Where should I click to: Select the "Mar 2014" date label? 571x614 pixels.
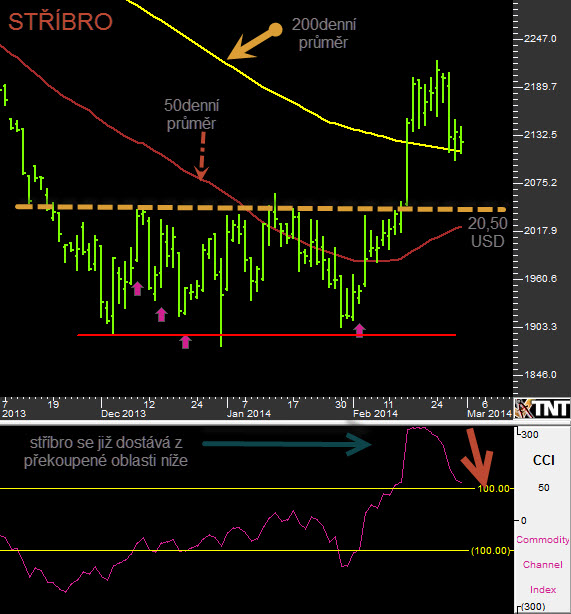coord(489,414)
